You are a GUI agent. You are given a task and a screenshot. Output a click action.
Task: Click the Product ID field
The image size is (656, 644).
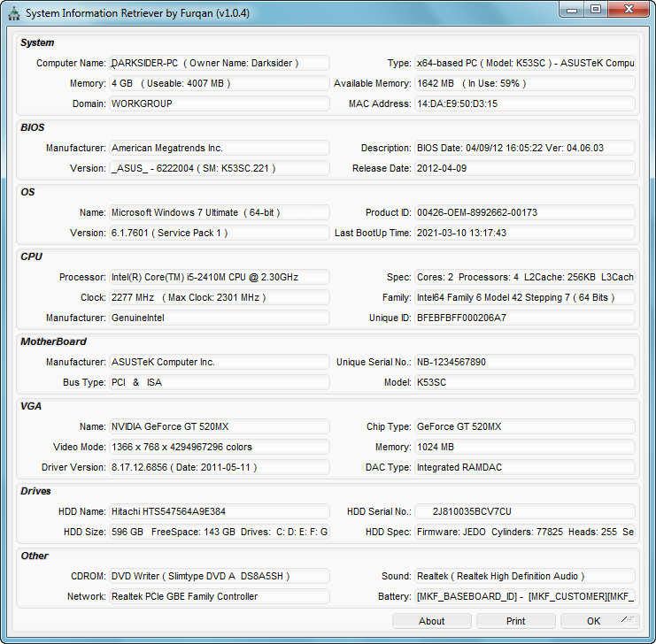coord(525,212)
